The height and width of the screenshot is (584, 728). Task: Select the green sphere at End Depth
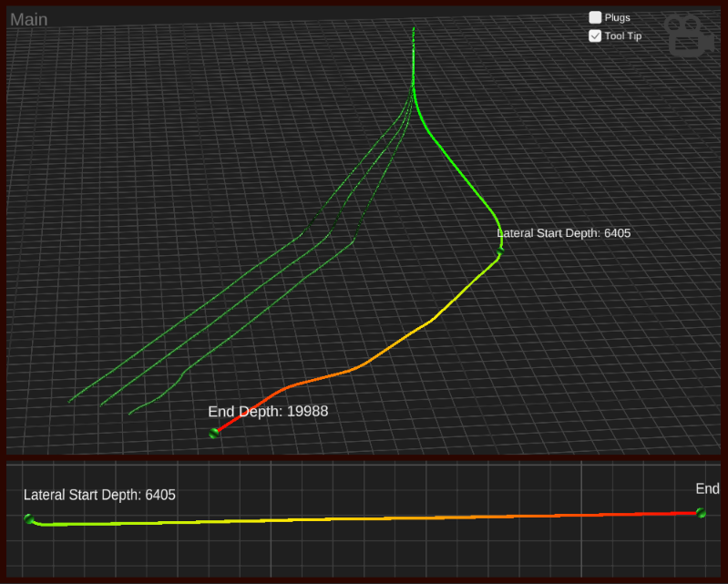[214, 434]
